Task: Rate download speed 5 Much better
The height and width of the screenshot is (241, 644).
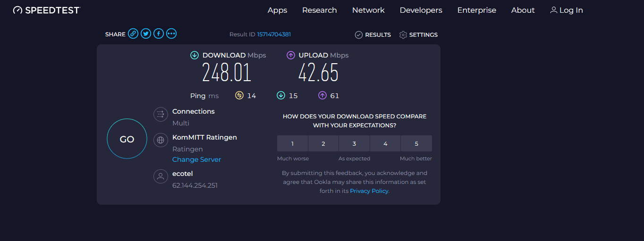Action: (416, 143)
